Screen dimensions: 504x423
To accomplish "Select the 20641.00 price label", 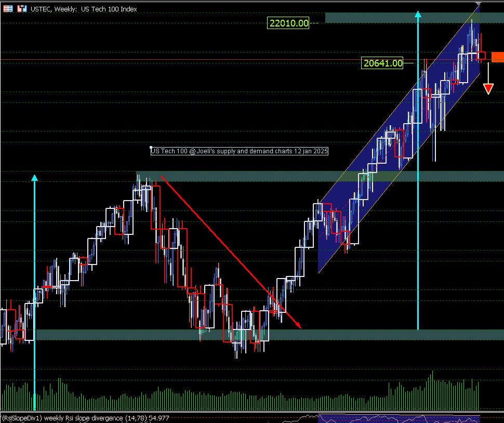I will (382, 63).
